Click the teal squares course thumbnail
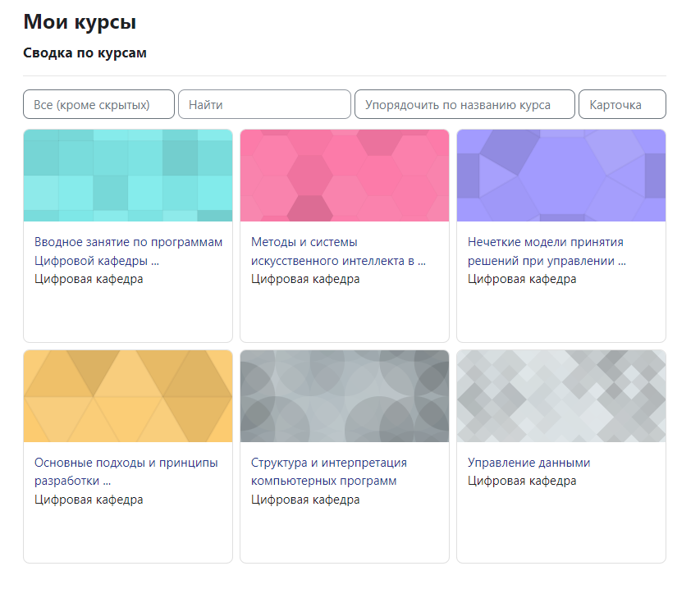Screen dimensions: 700x589 pos(128,176)
